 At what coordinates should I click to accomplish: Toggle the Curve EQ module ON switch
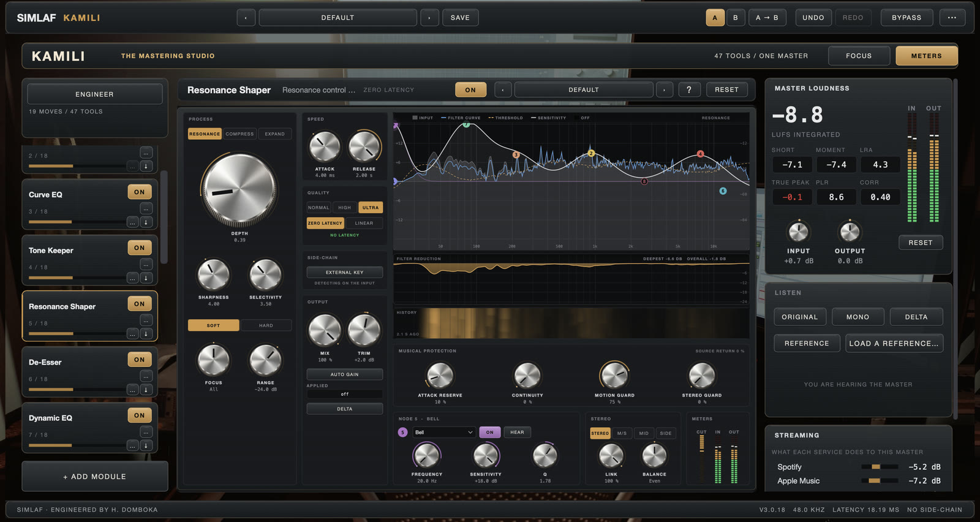point(140,192)
